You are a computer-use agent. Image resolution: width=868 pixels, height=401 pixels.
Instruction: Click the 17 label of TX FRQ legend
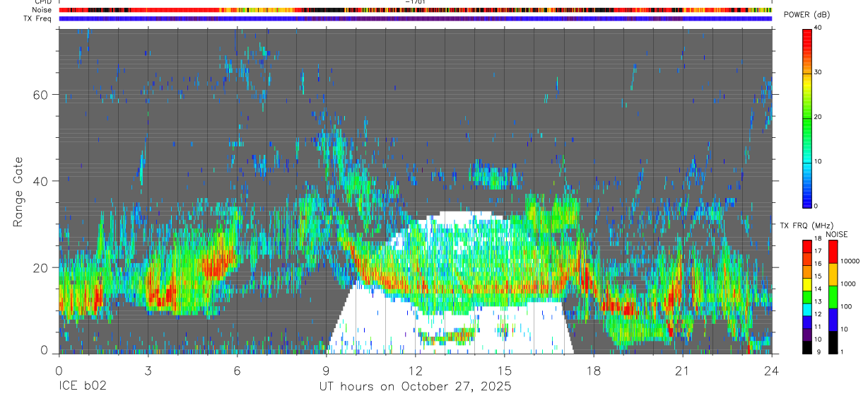click(x=817, y=251)
